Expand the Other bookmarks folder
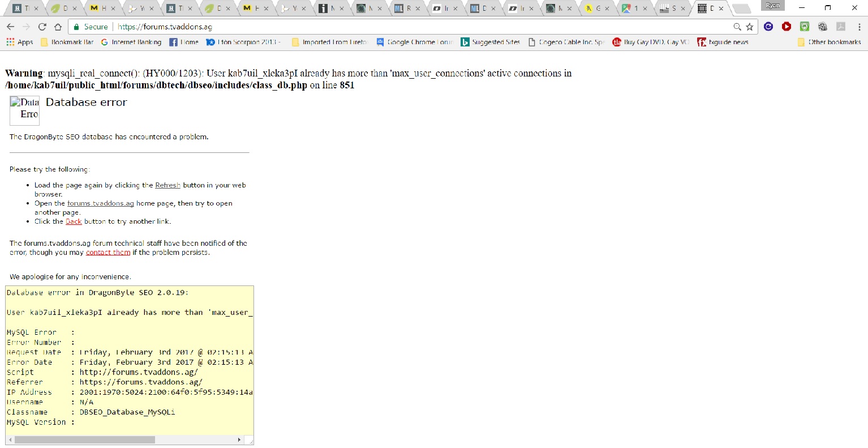Screen dimensions: 868x448 (829, 42)
